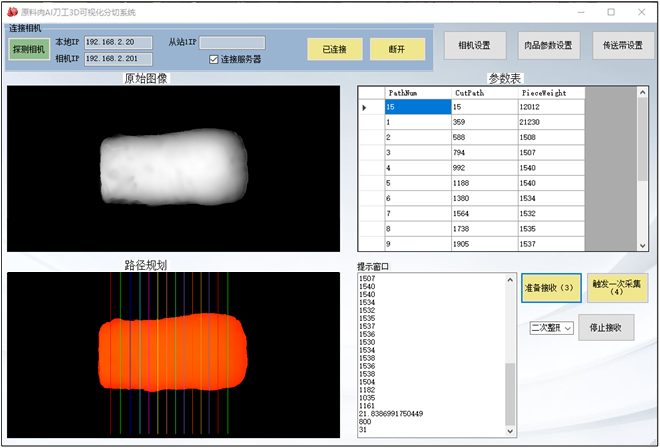Expand the 二次整形 dropdown list
Screen dimensions: 660x448
point(568,328)
